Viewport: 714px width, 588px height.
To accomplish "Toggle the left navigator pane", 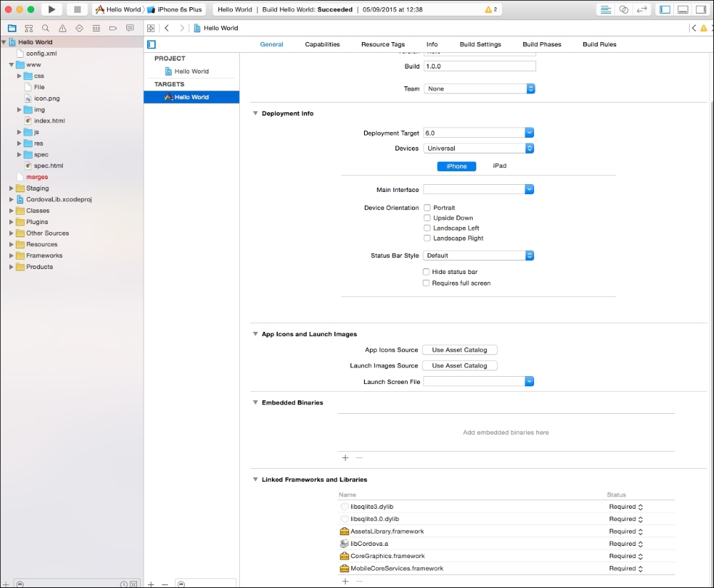I will pos(665,9).
